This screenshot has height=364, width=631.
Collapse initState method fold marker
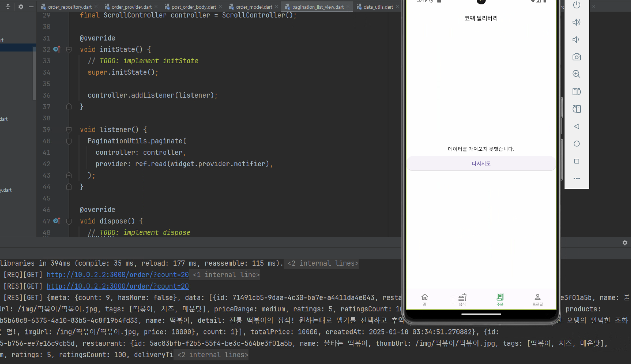tap(69, 49)
